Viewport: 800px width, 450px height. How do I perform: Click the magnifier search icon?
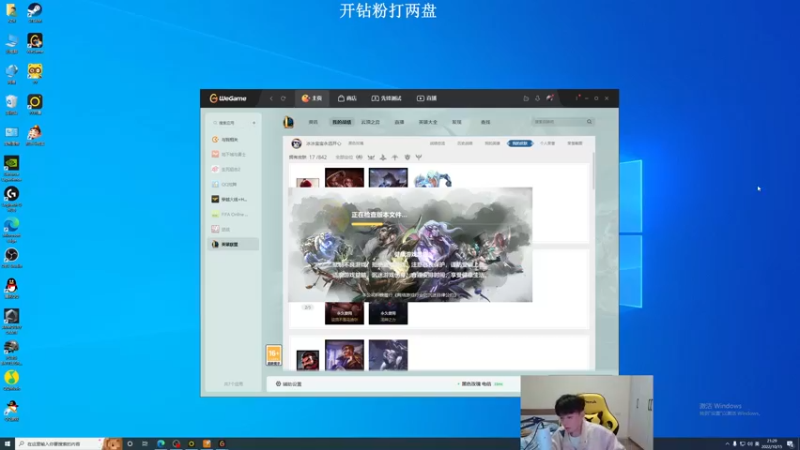tap(589, 122)
